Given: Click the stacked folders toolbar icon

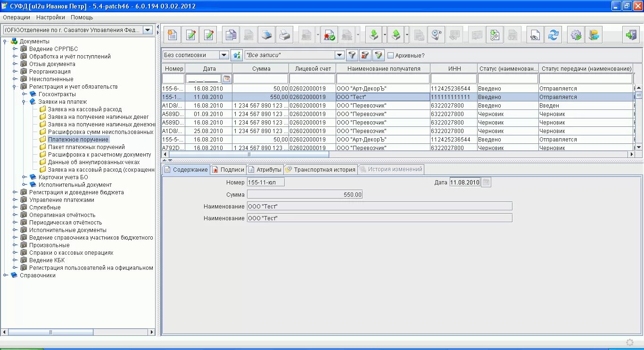Looking at the screenshot, I should point(594,35).
